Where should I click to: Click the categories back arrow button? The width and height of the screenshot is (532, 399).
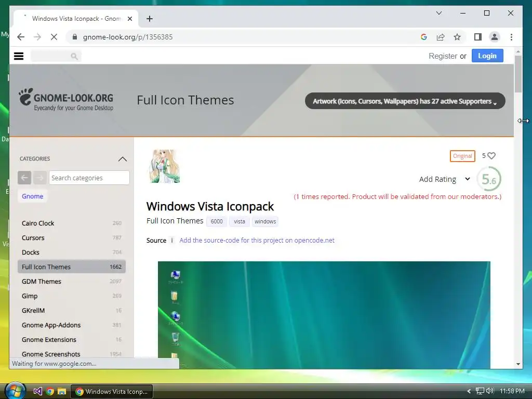pyautogui.click(x=24, y=178)
